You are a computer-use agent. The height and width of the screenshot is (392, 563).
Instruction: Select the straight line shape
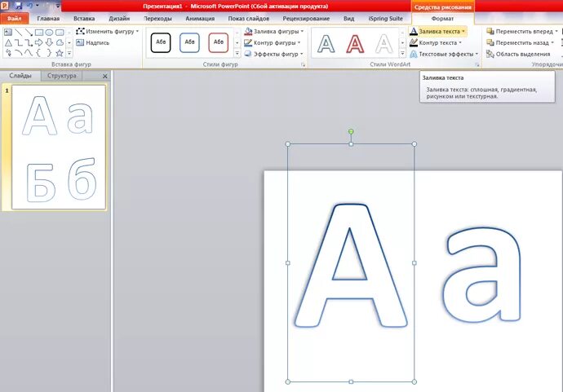click(x=18, y=33)
